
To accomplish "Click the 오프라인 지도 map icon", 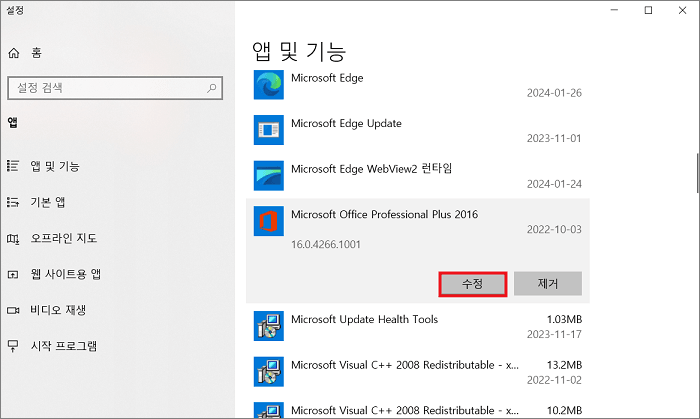I will click(13, 239).
